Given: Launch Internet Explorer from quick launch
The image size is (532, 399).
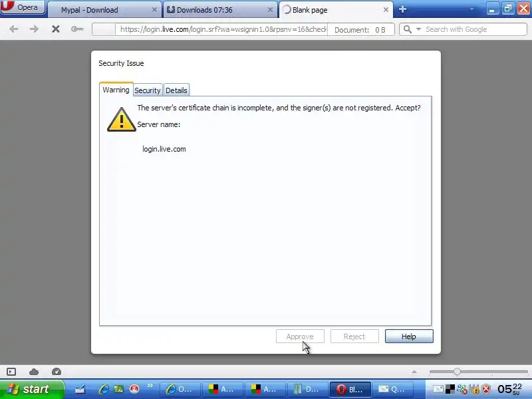Looking at the screenshot, I should pos(104,389).
